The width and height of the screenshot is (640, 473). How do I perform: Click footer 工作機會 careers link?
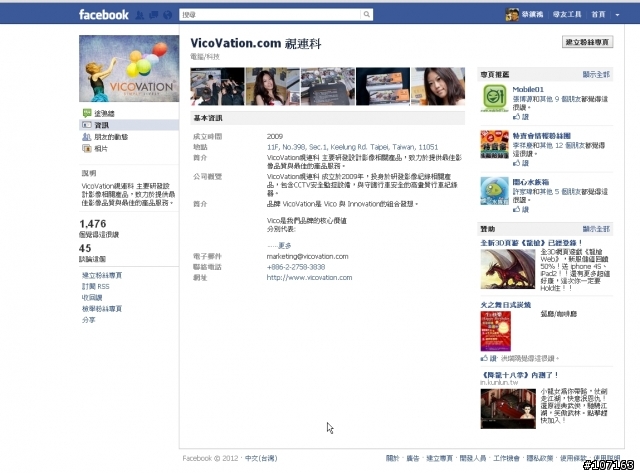click(x=506, y=458)
